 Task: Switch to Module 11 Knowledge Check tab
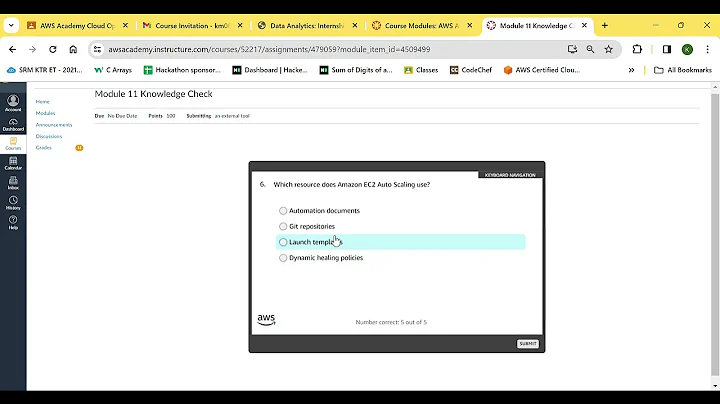point(536,26)
